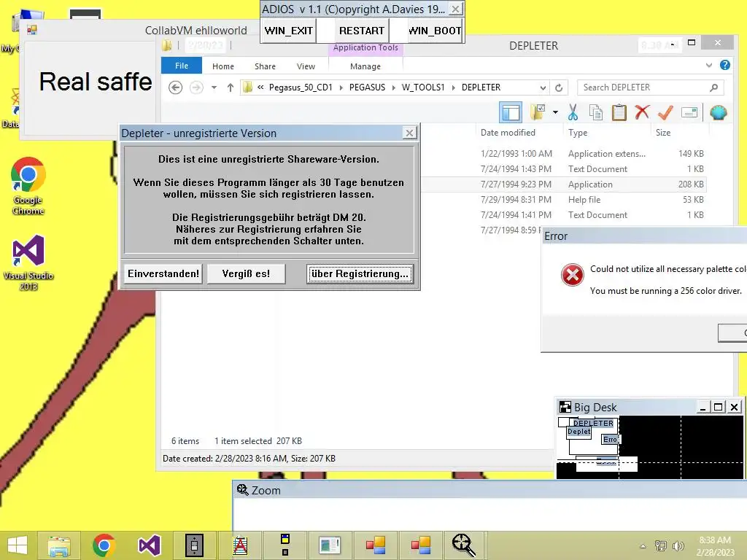This screenshot has width=747, height=560.
Task: Sort by Type column header
Action: tap(578, 133)
